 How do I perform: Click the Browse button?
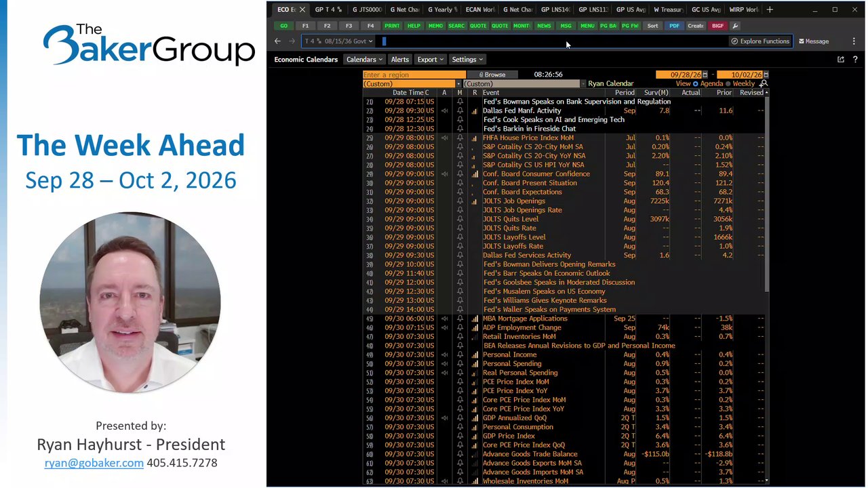point(492,75)
